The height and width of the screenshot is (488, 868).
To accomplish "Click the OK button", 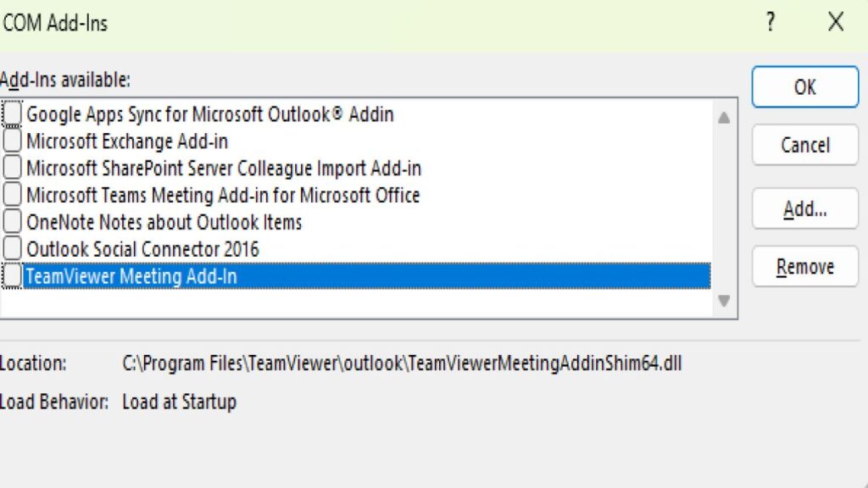I will coord(804,87).
